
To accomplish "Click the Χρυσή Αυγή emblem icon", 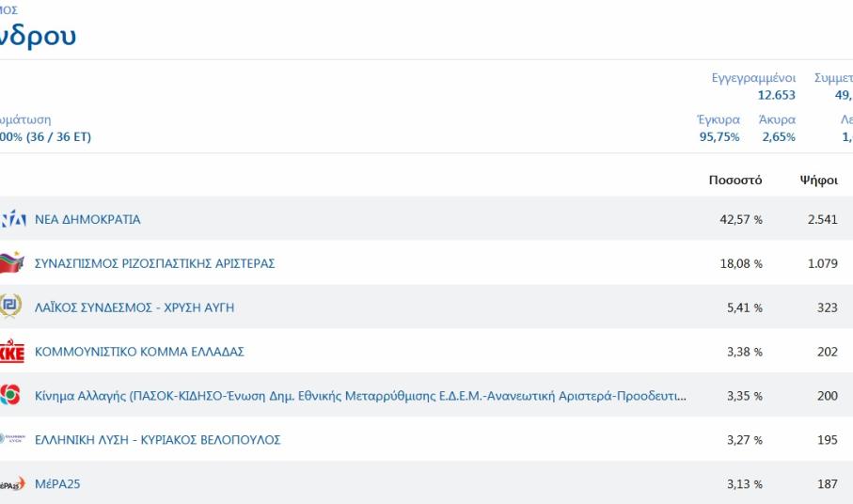I will (11, 307).
